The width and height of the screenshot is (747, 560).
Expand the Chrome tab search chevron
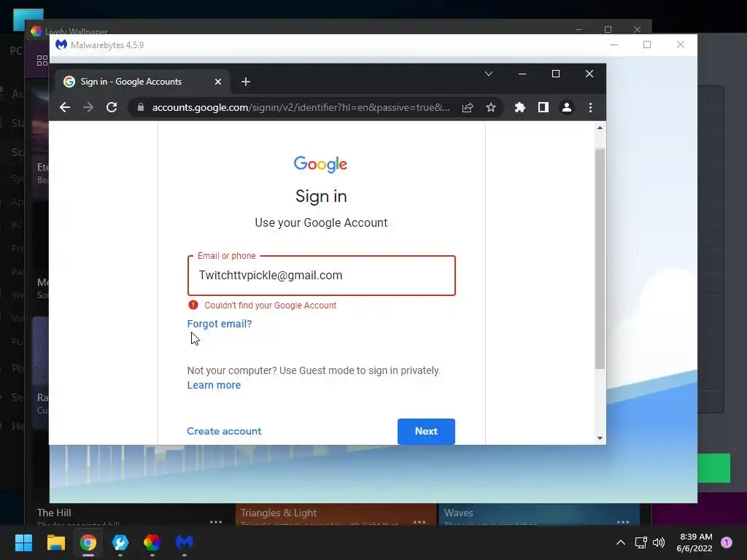pyautogui.click(x=488, y=74)
